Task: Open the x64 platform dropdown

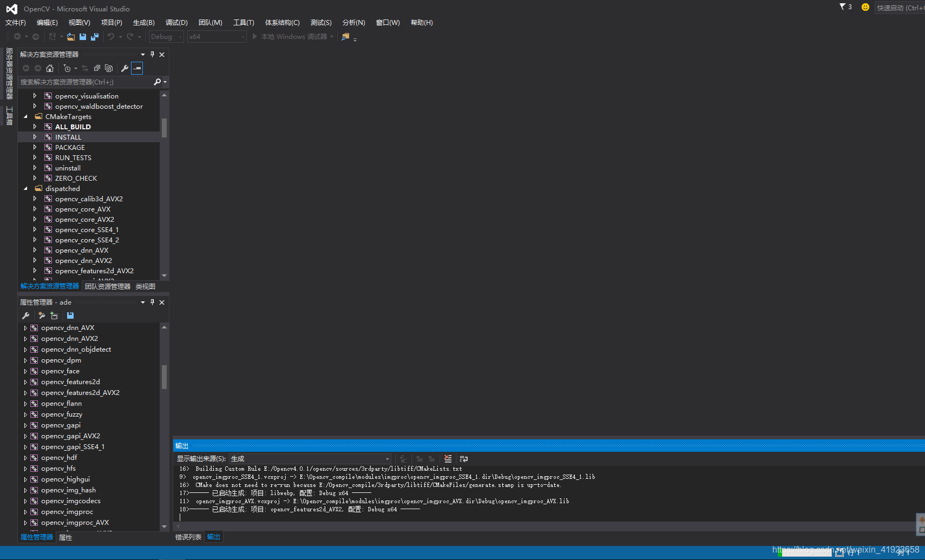Action: pos(217,36)
